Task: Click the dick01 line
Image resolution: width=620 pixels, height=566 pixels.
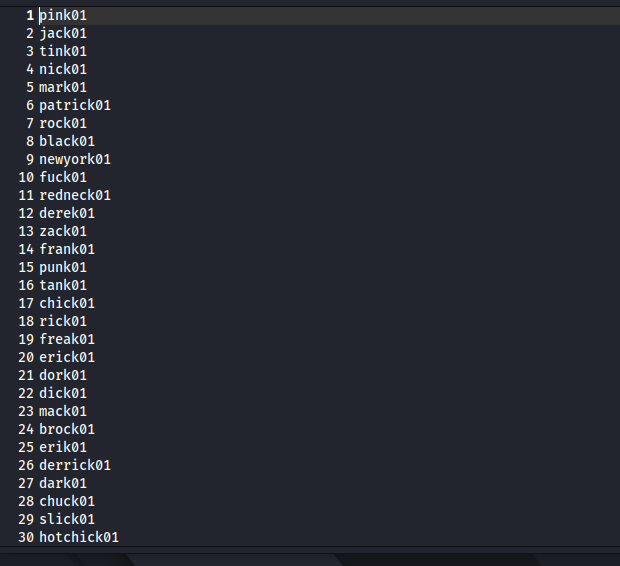Action: (x=63, y=394)
